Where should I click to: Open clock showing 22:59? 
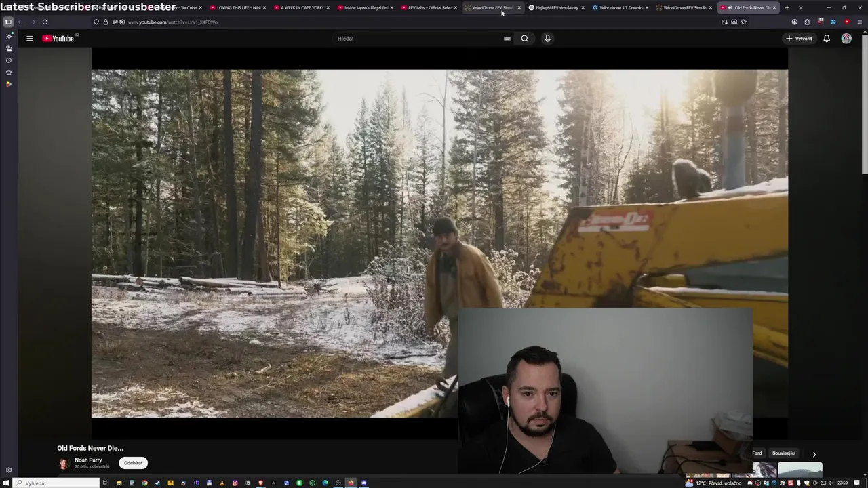[x=843, y=483]
